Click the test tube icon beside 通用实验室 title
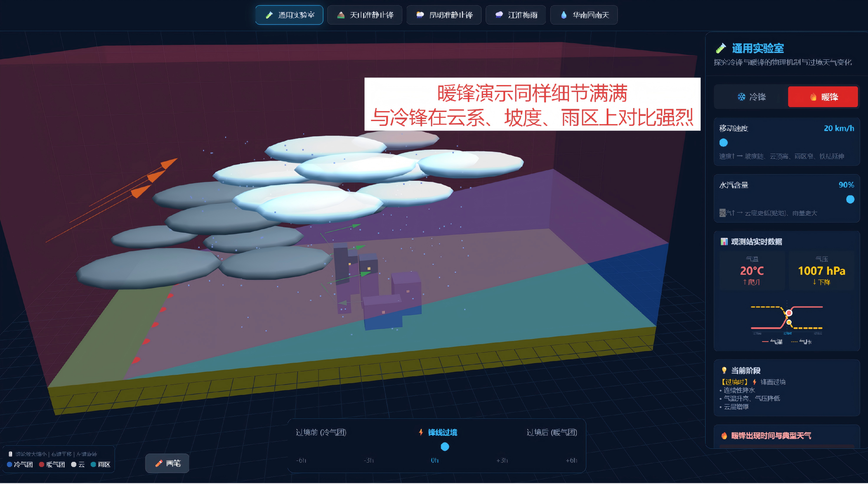Viewport: 868px width, 484px height. [x=721, y=48]
